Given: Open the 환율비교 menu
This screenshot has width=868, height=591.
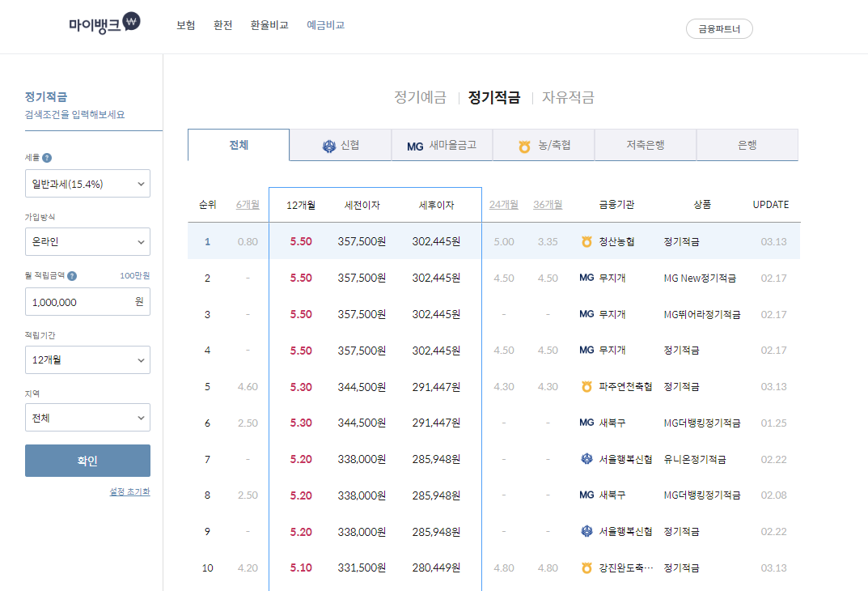Looking at the screenshot, I should 269,25.
